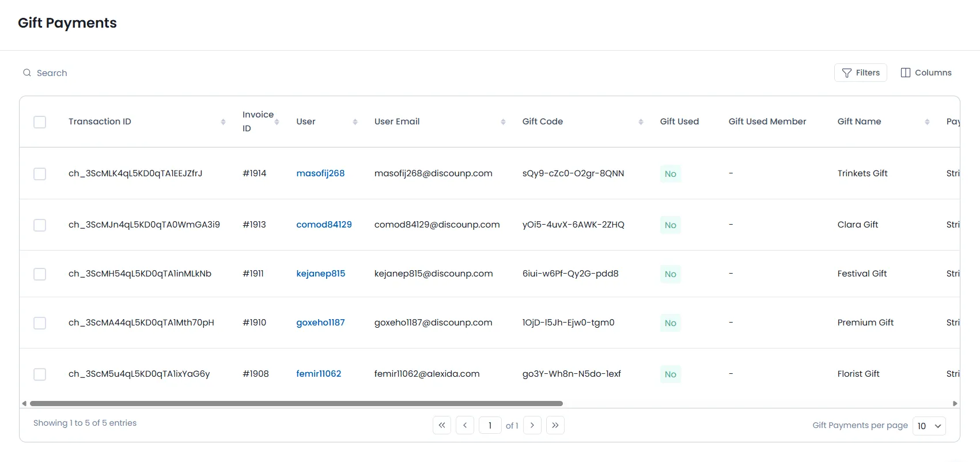Check the row for invoice #1910

pyautogui.click(x=40, y=323)
